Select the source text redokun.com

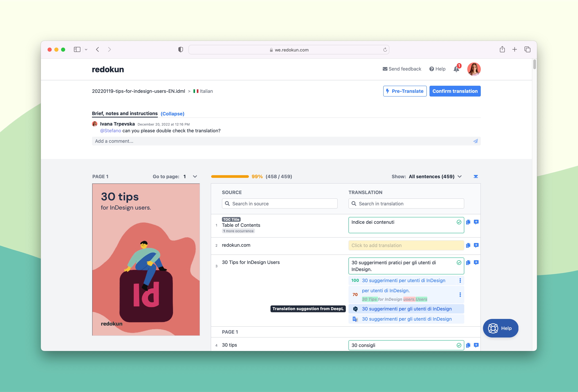236,245
